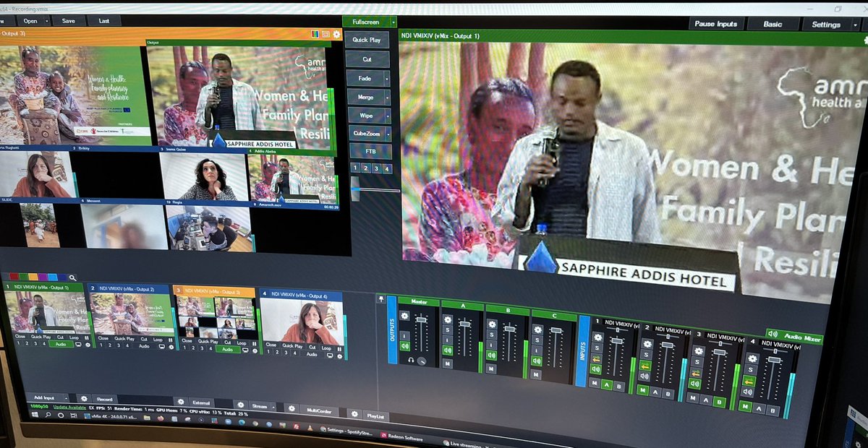Select the red input category tab
This screenshot has width=868, height=448.
pyautogui.click(x=14, y=277)
